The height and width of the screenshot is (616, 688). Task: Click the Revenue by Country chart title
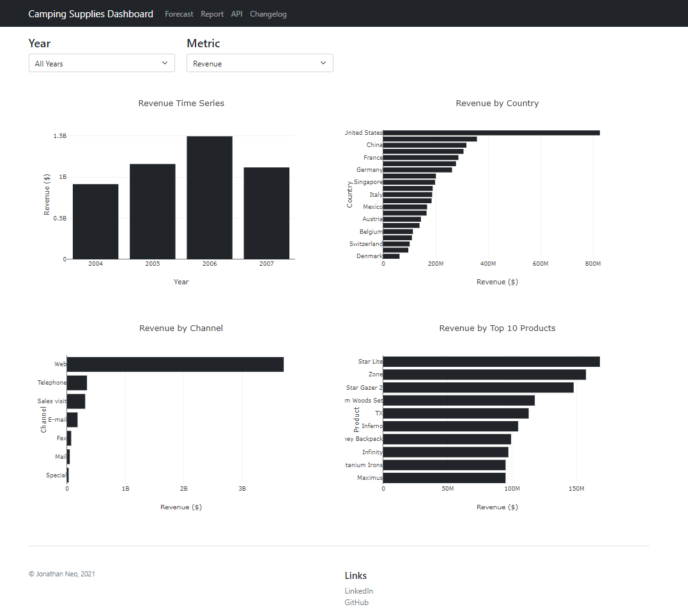(x=497, y=103)
